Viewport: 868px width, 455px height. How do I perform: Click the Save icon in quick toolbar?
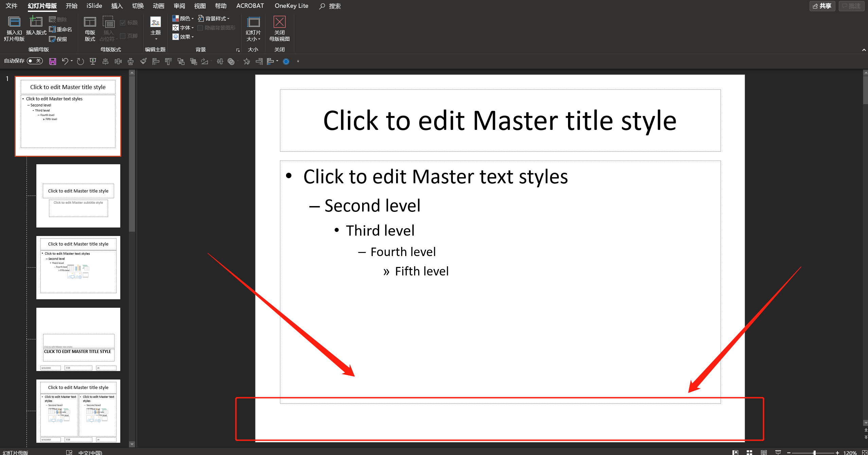point(53,62)
